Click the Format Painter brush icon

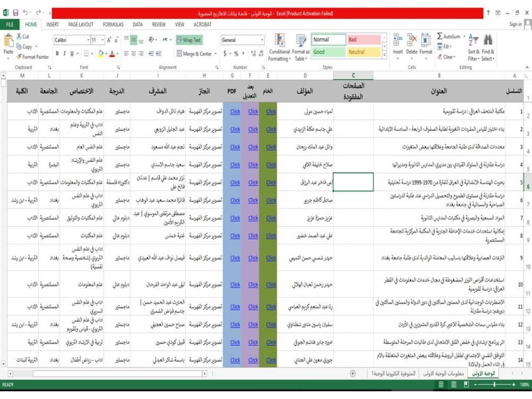pos(19,57)
